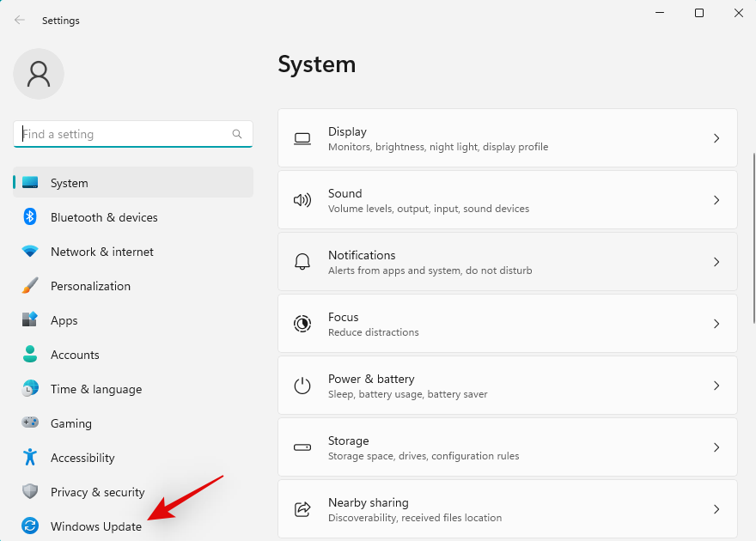Expand the Nearby sharing row chevron
756x541 pixels.
(716, 509)
